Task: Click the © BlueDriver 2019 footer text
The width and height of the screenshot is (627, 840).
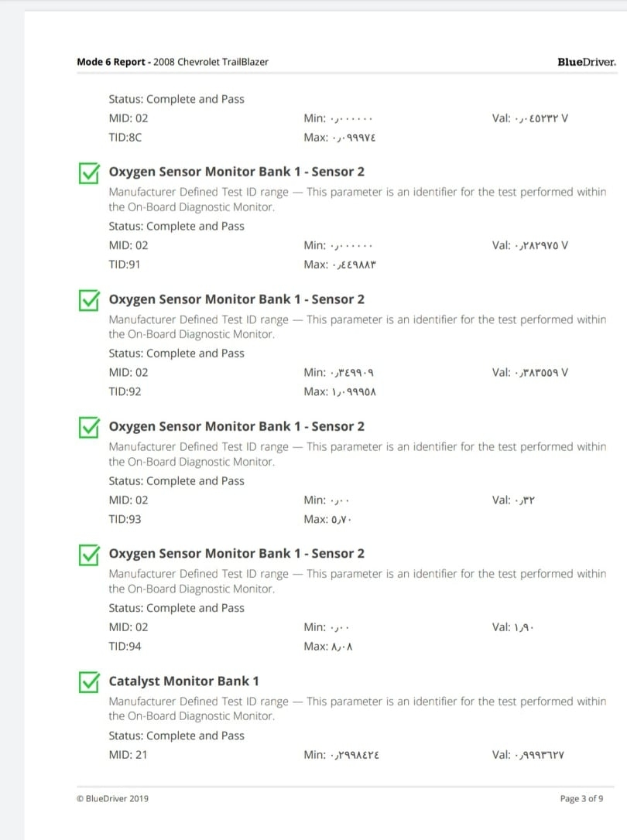Action: 113,798
